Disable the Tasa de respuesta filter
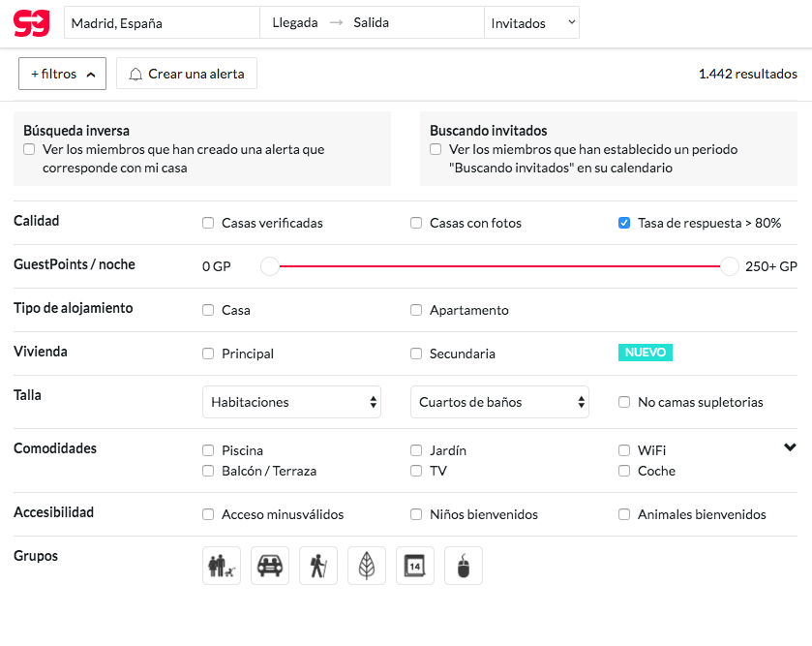This screenshot has width=812, height=646. 623,223
